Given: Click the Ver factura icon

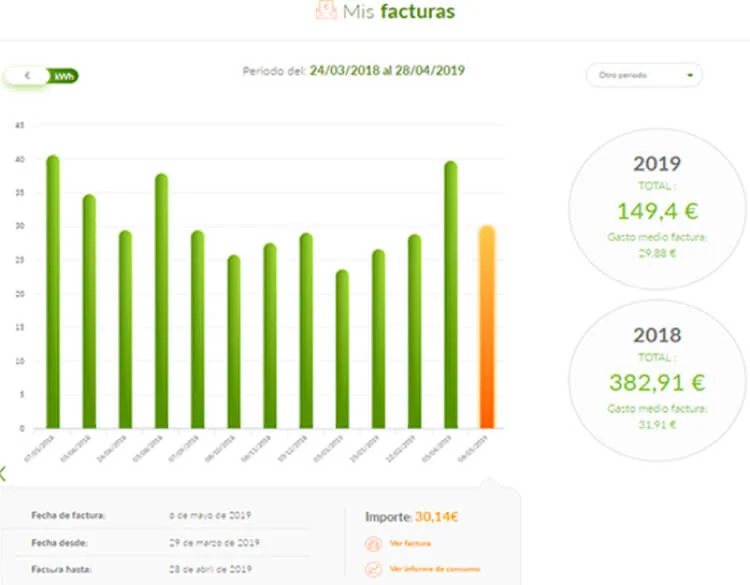Looking at the screenshot, I should pos(373,544).
